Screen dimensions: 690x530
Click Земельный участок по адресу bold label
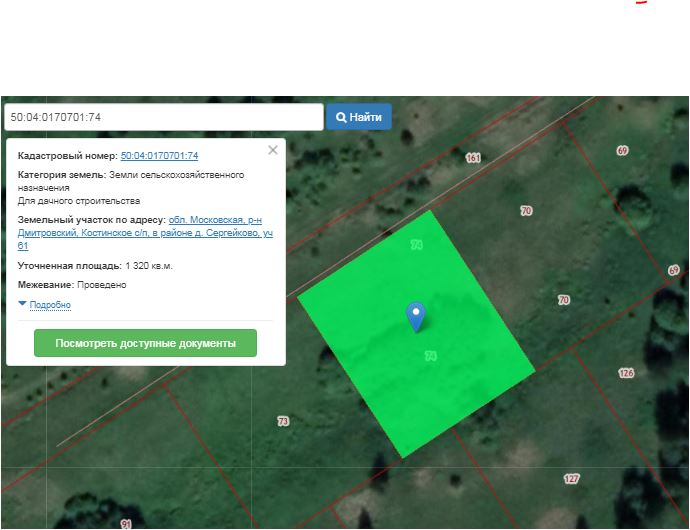[x=91, y=219]
